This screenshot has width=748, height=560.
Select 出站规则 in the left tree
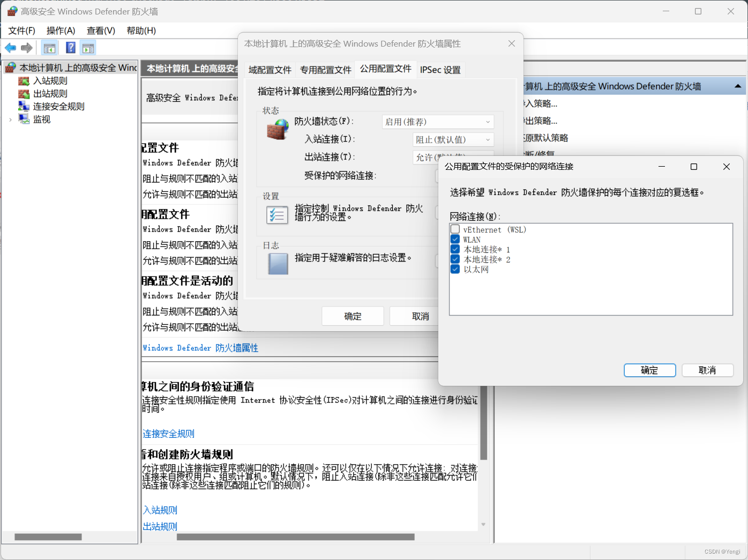pos(50,94)
